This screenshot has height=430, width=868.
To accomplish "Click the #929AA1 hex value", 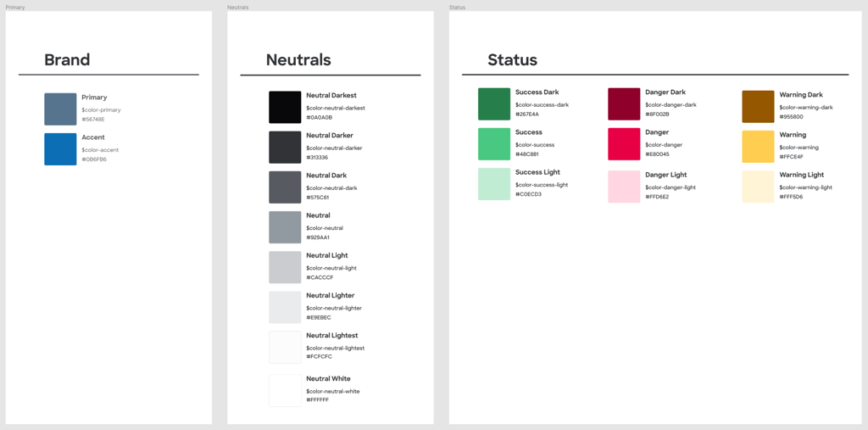I will [318, 237].
